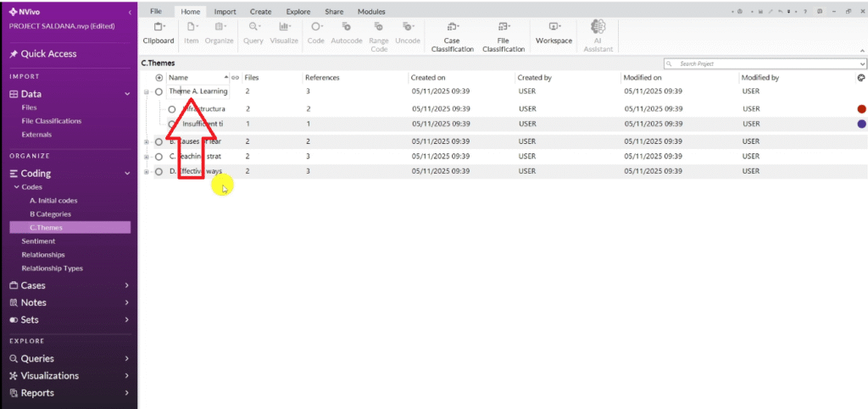This screenshot has width=868, height=409.
Task: Click the red color dot in first sub-row
Action: click(x=861, y=109)
